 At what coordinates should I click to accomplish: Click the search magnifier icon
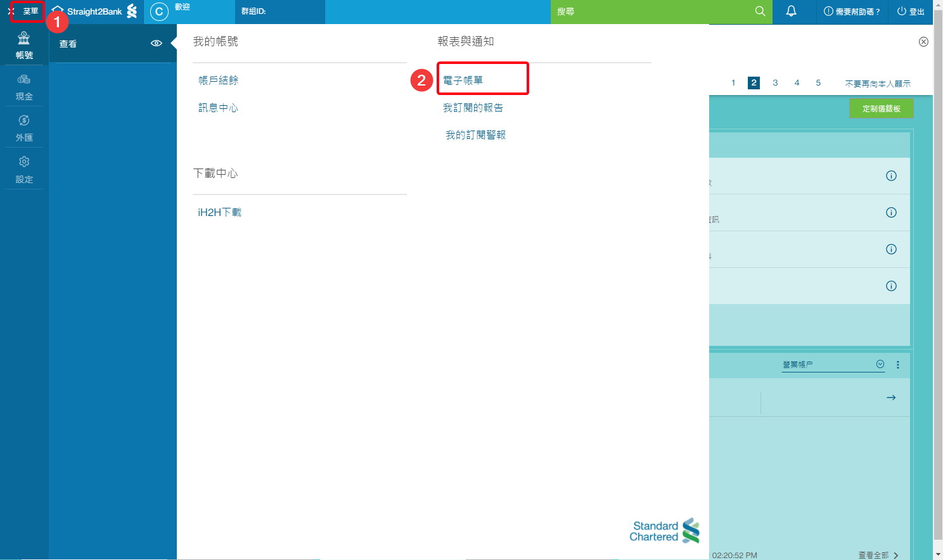click(760, 11)
